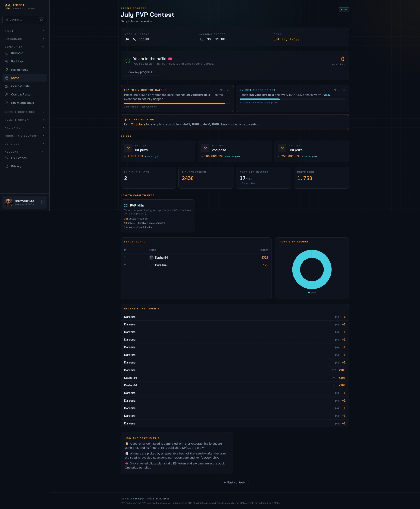The width and height of the screenshot is (420, 509).
Task: Expand the Navigation sidebar section
Action: [25, 128]
